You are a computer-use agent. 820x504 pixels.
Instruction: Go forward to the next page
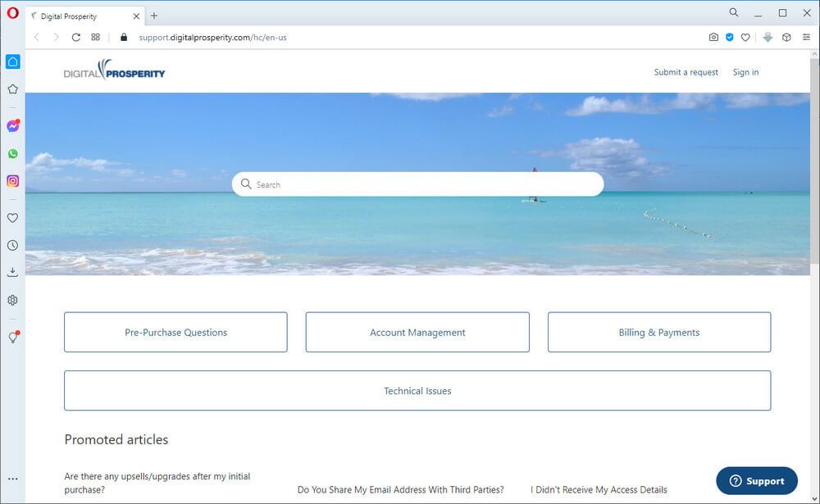(56, 37)
